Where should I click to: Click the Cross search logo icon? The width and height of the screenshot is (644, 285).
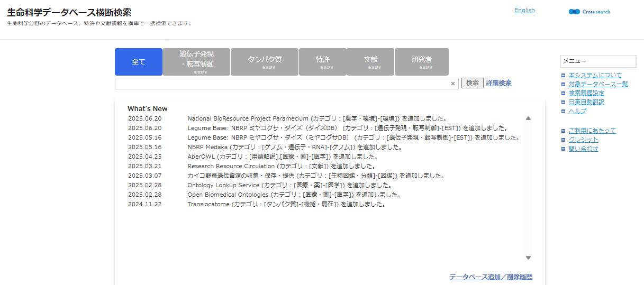(575, 12)
